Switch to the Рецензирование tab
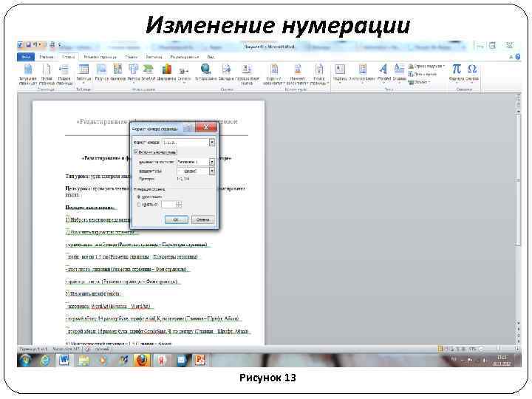 (x=185, y=57)
